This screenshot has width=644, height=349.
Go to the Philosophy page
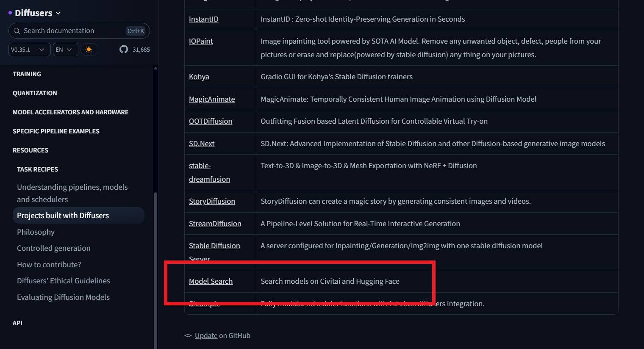coord(36,232)
